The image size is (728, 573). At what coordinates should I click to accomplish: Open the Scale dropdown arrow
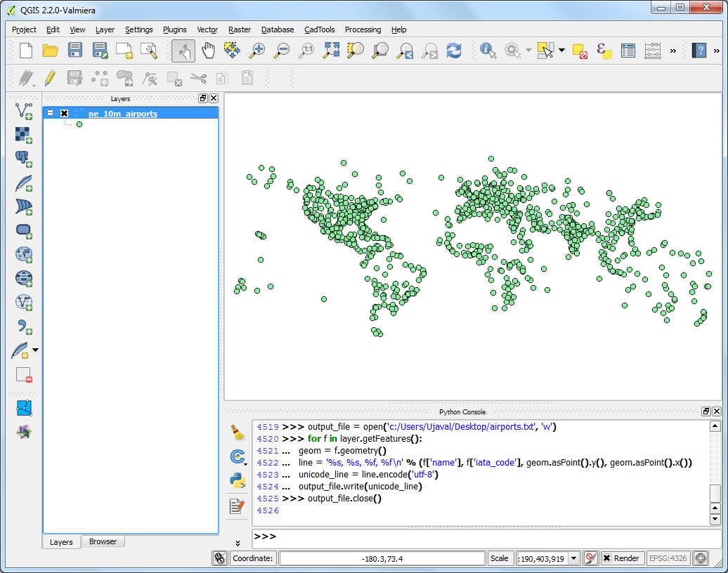574,558
